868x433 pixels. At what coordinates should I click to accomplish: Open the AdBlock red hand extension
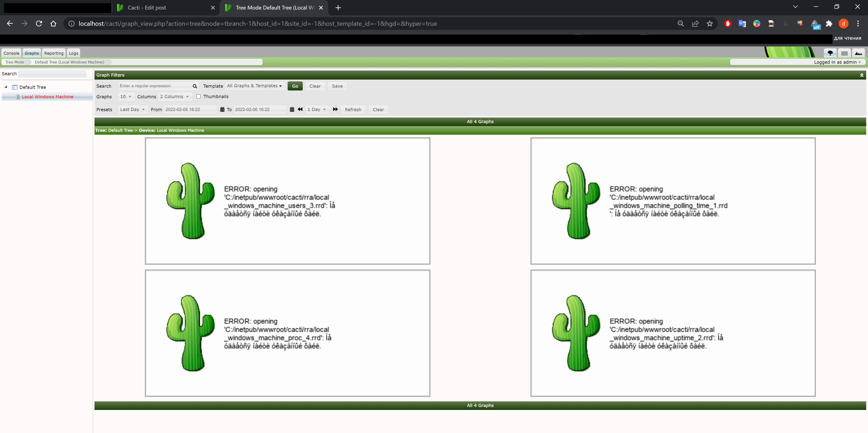pyautogui.click(x=727, y=24)
